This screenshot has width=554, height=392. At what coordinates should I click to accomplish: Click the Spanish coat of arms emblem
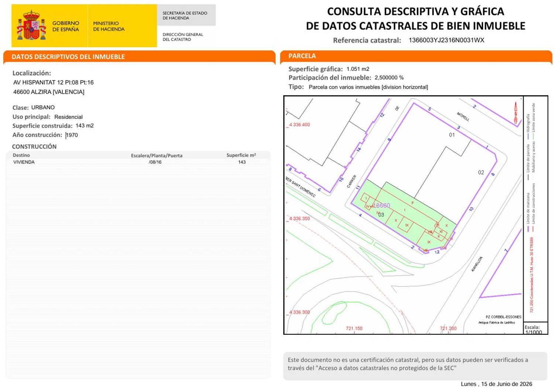pos(31,25)
